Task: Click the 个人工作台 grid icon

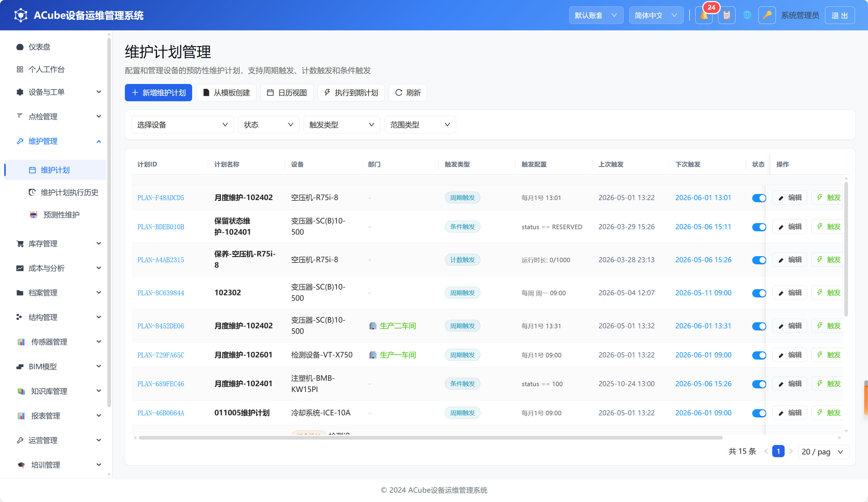Action: point(20,69)
